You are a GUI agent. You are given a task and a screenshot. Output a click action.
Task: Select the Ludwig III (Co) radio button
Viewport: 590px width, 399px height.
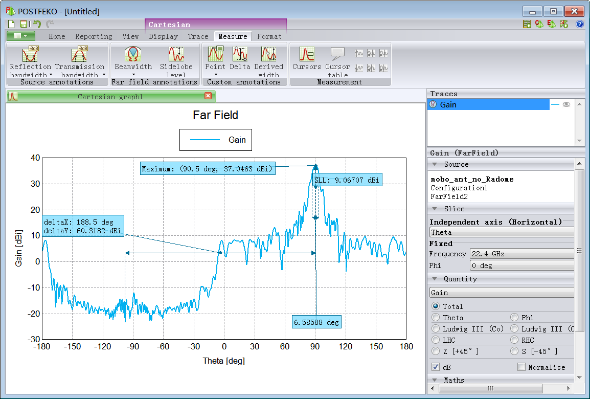point(436,329)
